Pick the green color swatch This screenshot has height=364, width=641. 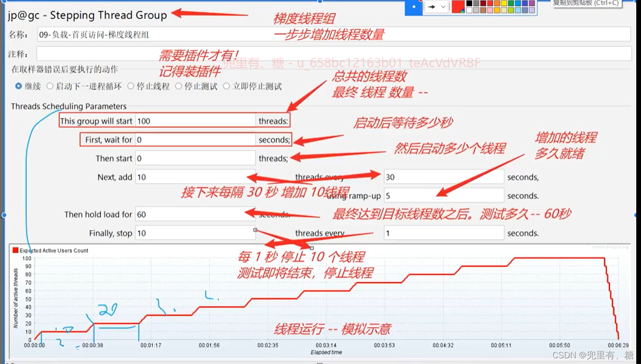coord(511,3)
